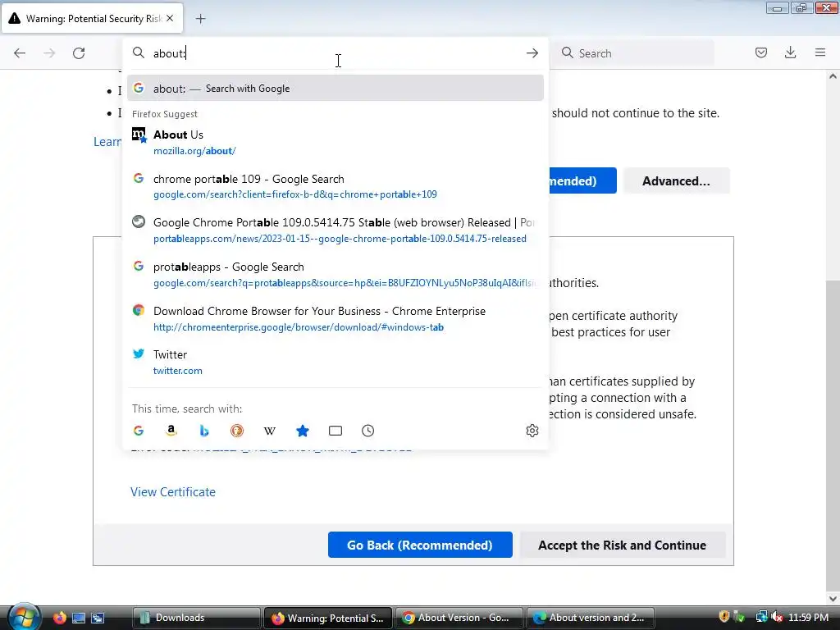The image size is (840, 630).
Task: Select the Google Chrome Portable 109.0.5414.75 suggestion
Action: pos(336,231)
